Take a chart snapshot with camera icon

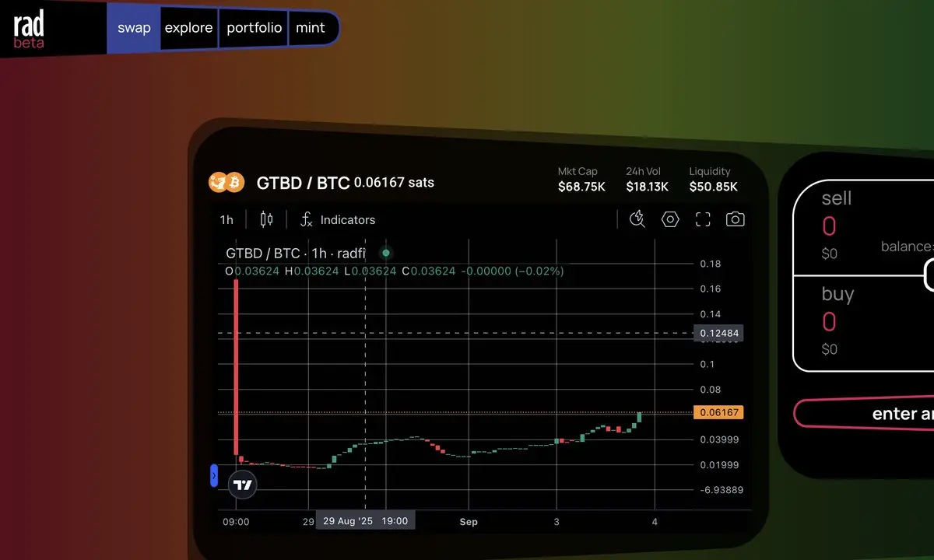736,219
